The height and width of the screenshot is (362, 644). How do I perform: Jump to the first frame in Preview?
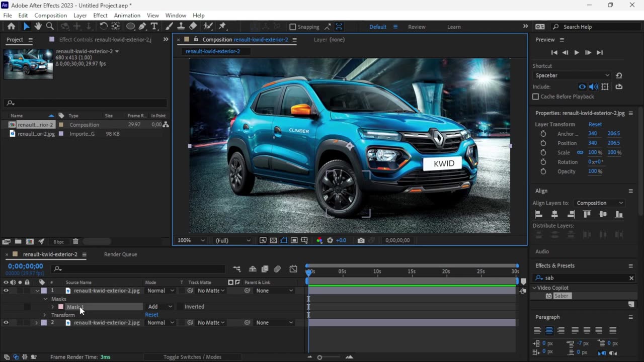554,52
